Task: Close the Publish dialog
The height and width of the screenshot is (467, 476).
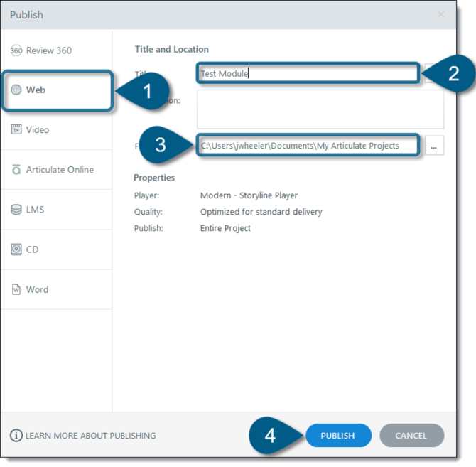Action: tap(440, 15)
